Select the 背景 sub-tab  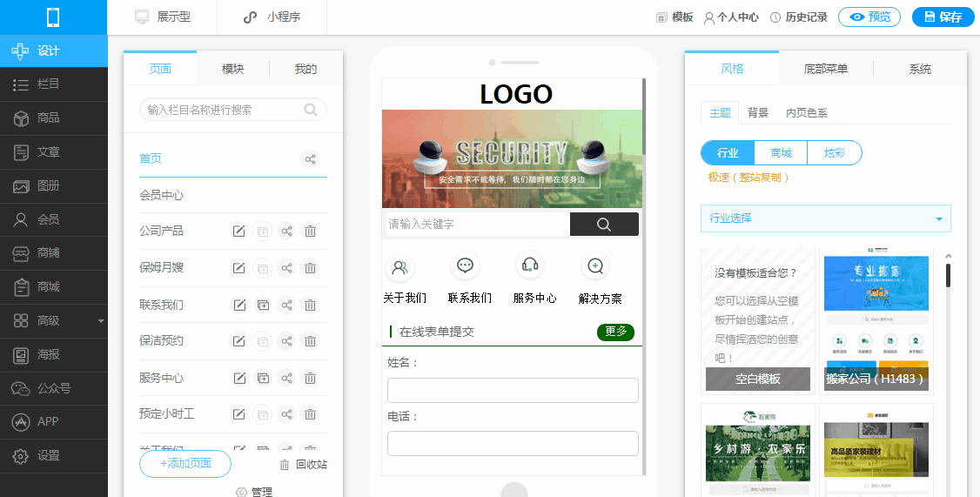click(757, 112)
